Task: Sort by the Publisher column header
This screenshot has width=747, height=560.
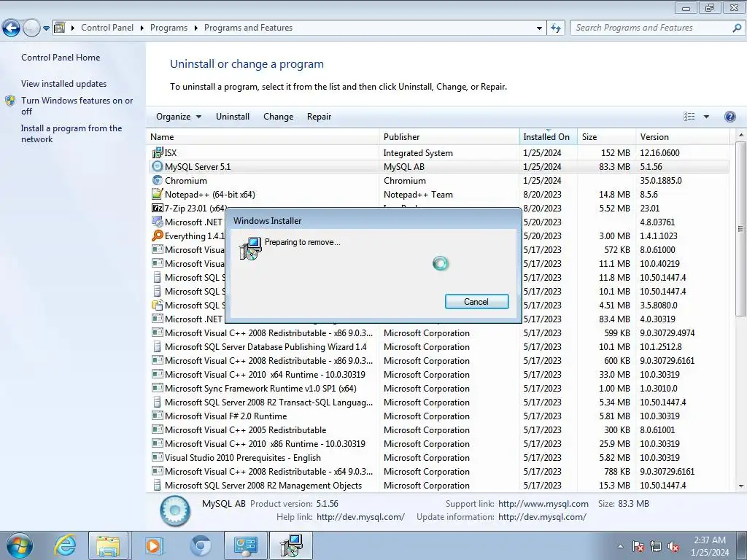Action: 449,136
